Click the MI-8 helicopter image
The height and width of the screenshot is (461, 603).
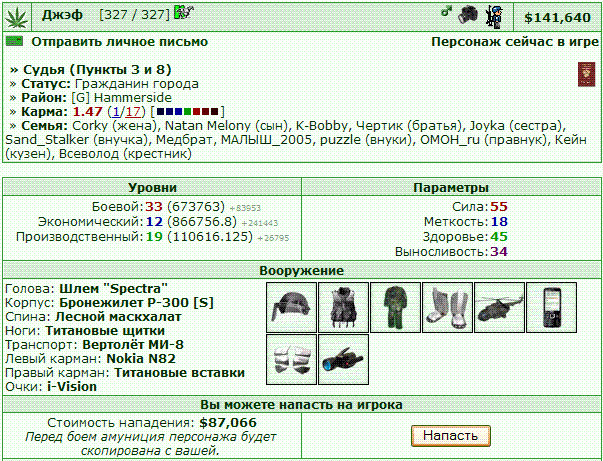pos(499,307)
